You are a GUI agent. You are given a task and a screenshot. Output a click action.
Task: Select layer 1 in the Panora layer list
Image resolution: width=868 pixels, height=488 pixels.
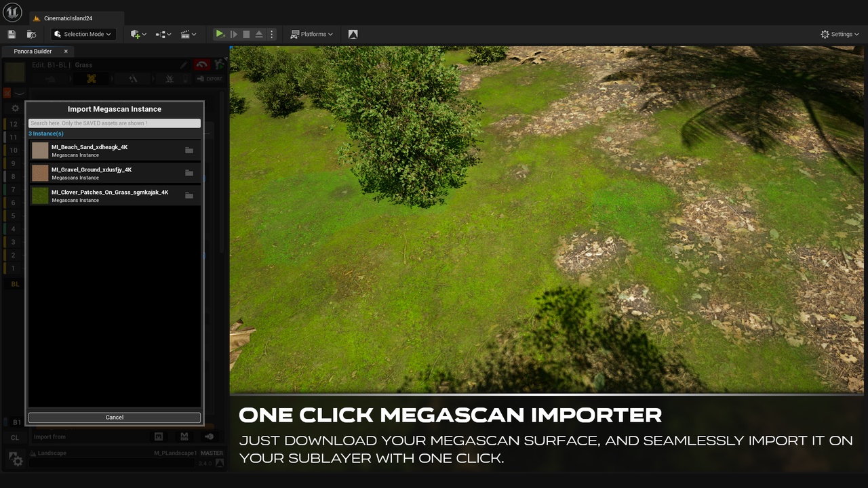point(14,268)
